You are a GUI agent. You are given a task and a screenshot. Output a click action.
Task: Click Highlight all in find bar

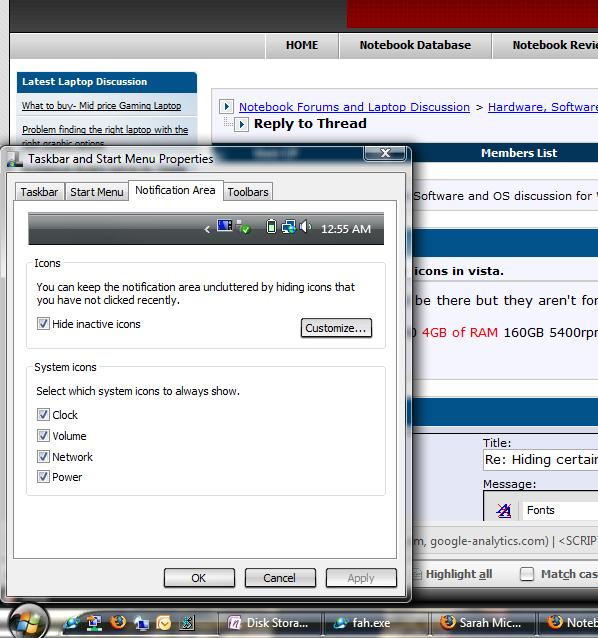pyautogui.click(x=458, y=574)
